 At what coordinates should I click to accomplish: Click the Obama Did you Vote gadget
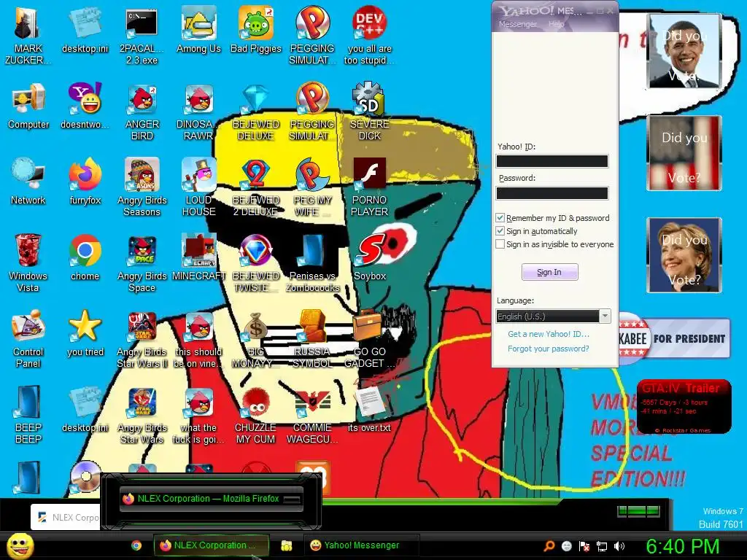tap(684, 51)
